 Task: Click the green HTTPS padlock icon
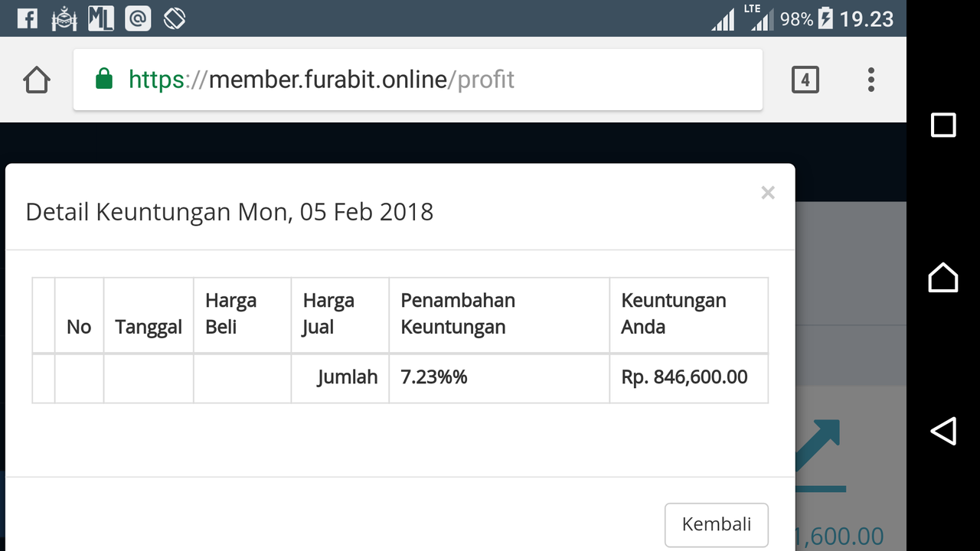pyautogui.click(x=103, y=79)
